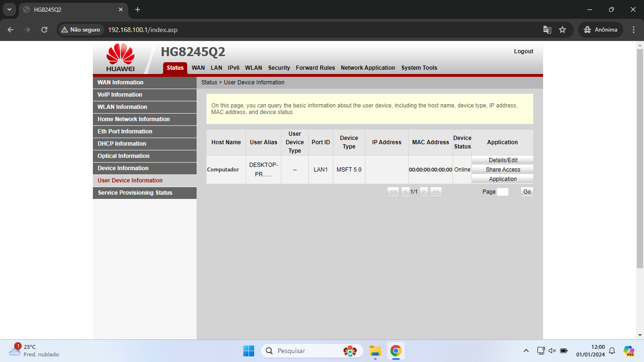Image resolution: width=644 pixels, height=362 pixels.
Task: Open weather widget in taskbar
Action: coord(34,351)
